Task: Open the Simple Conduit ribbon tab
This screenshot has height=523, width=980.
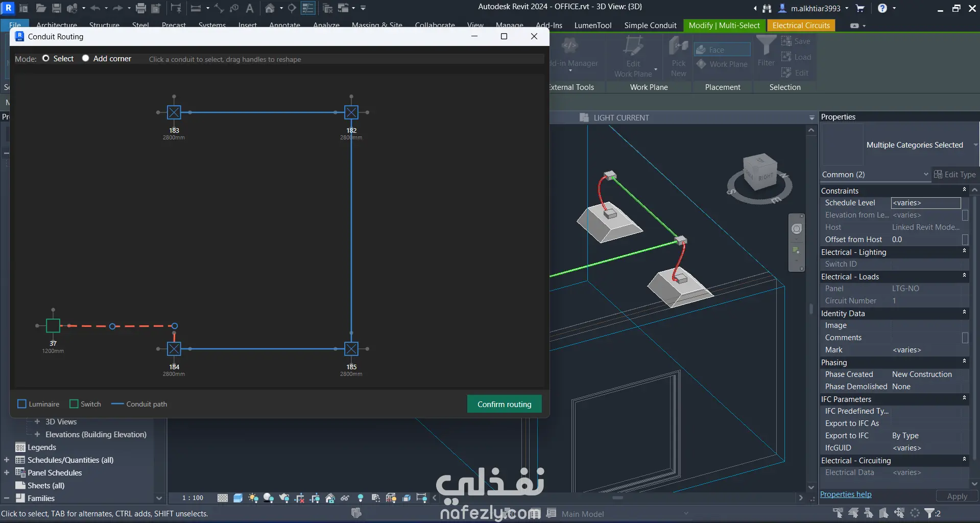Action: (x=650, y=25)
